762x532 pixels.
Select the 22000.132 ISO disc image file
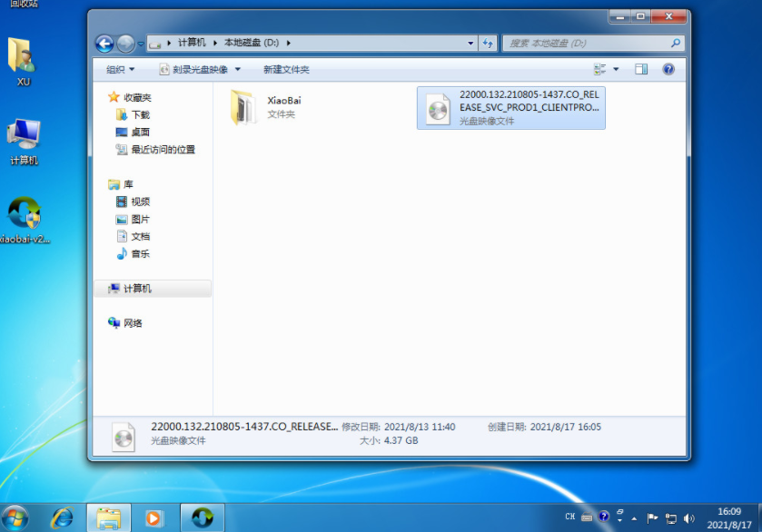(510, 107)
